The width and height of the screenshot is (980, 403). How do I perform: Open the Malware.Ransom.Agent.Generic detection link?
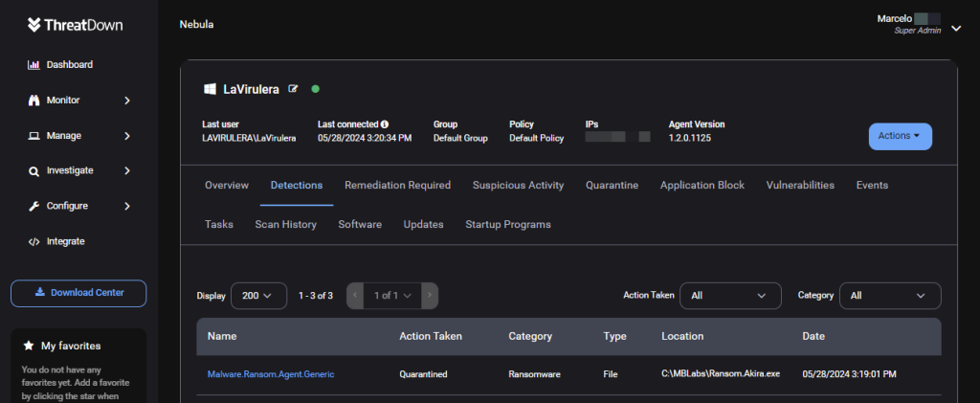271,374
